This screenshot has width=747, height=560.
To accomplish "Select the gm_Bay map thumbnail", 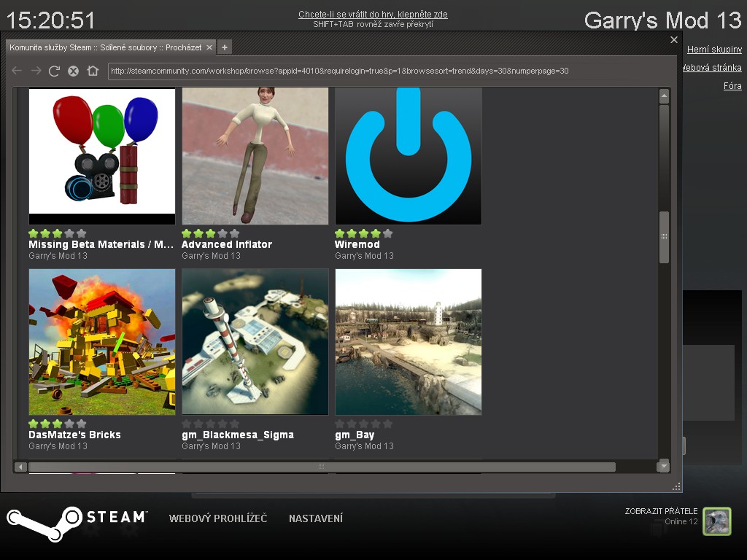I will 408,341.
